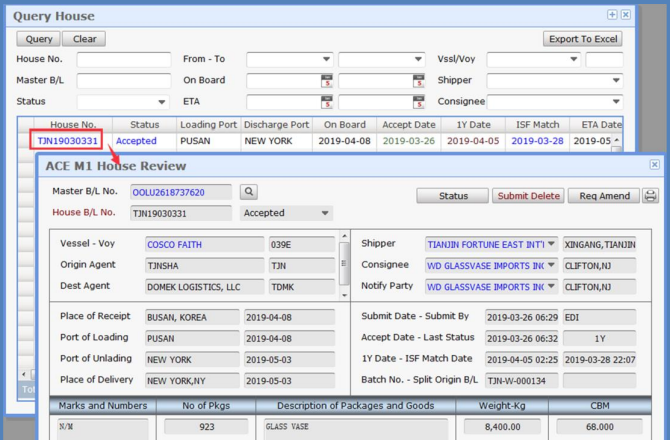The height and width of the screenshot is (440, 670).
Task: Click the Master B/L search magnifier icon
Action: [249, 192]
